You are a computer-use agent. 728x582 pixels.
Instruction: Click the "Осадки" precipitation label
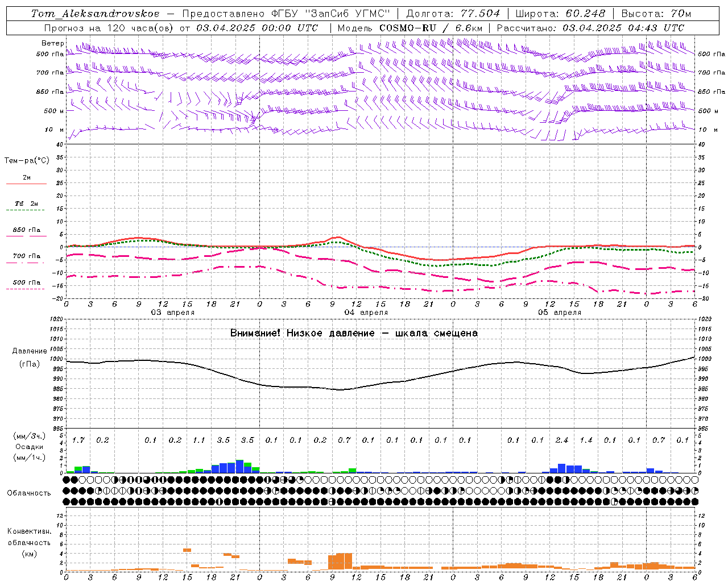(30, 447)
